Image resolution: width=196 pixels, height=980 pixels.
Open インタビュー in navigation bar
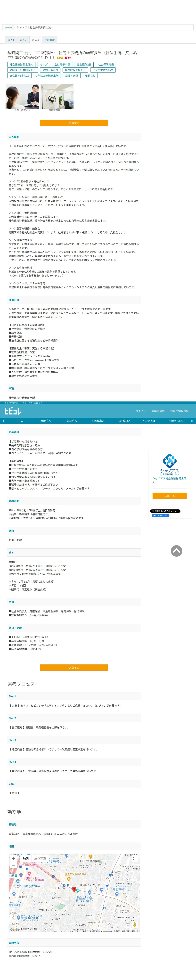150,421
